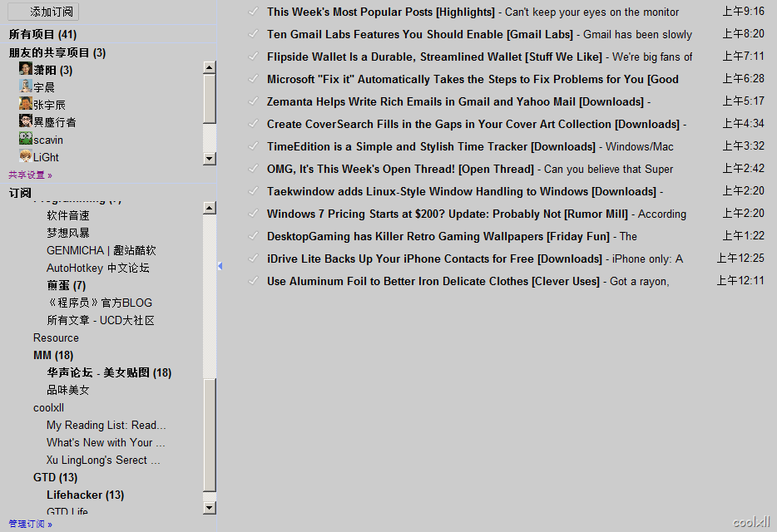Open 'iDrive Lite Backs Up Your iPhone' post
Image resolution: width=777 pixels, height=532 pixels.
434,259
